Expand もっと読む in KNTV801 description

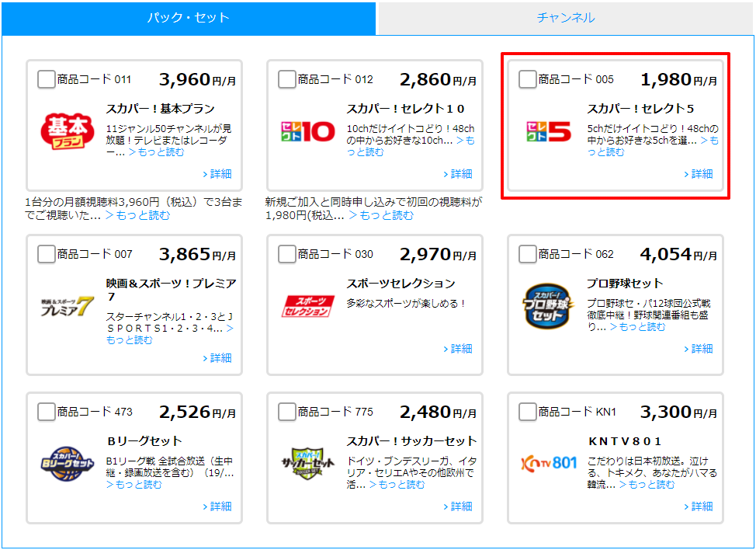[x=647, y=485]
